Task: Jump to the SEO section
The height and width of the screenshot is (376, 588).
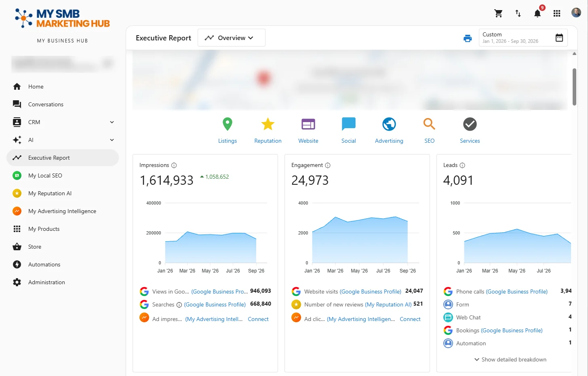Action: 430,130
